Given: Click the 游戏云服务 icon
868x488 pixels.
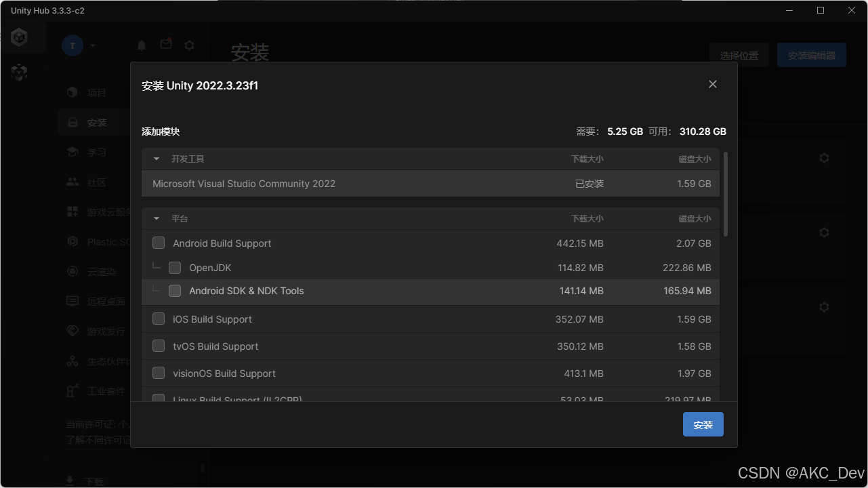Looking at the screenshot, I should click(73, 211).
